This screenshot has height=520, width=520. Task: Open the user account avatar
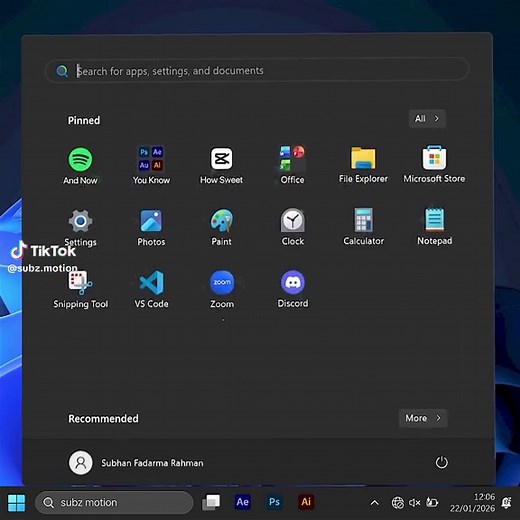point(80,463)
